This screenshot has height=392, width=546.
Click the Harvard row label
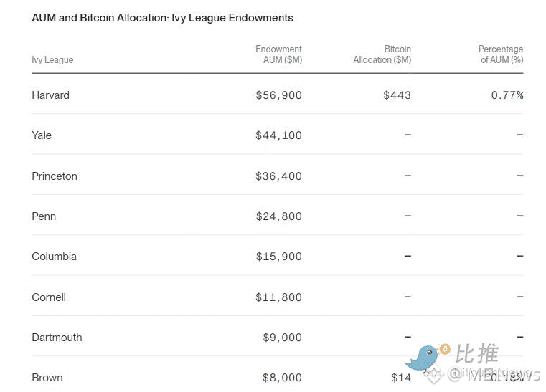pos(51,95)
